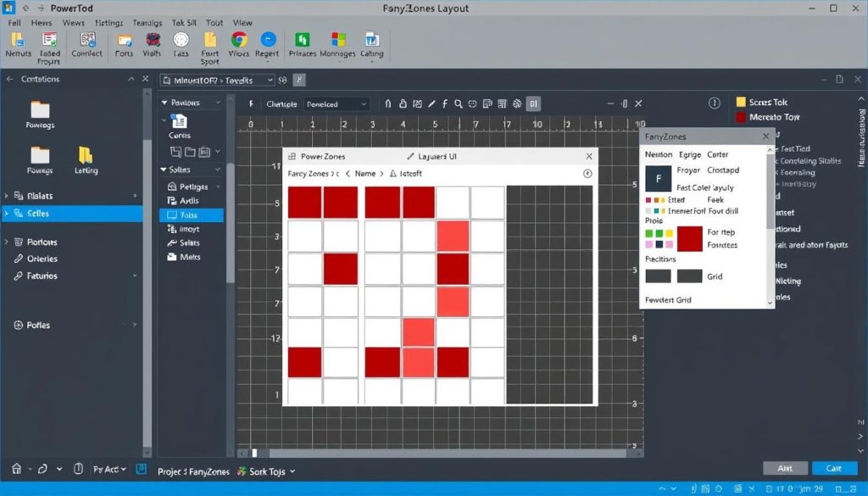Click the Monnoges windows-logo icon

tap(338, 40)
